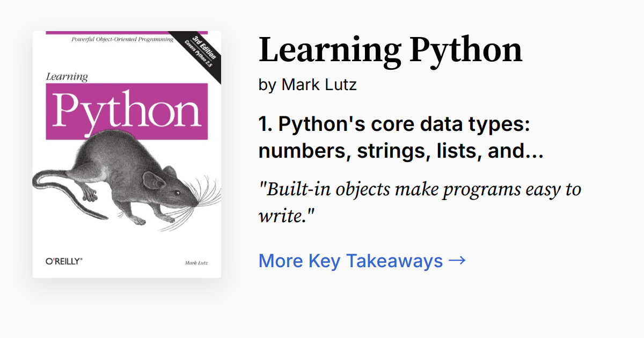Click the magenta Python banner on the cover

(126, 111)
